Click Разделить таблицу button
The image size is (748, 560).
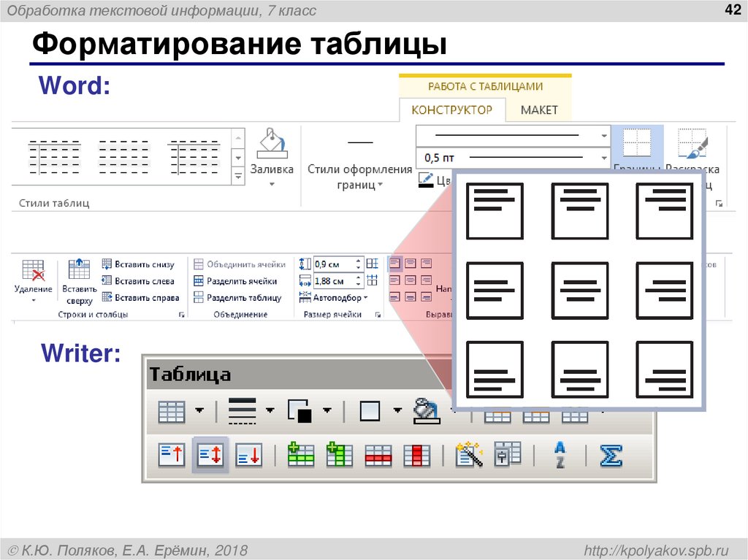[x=238, y=298]
